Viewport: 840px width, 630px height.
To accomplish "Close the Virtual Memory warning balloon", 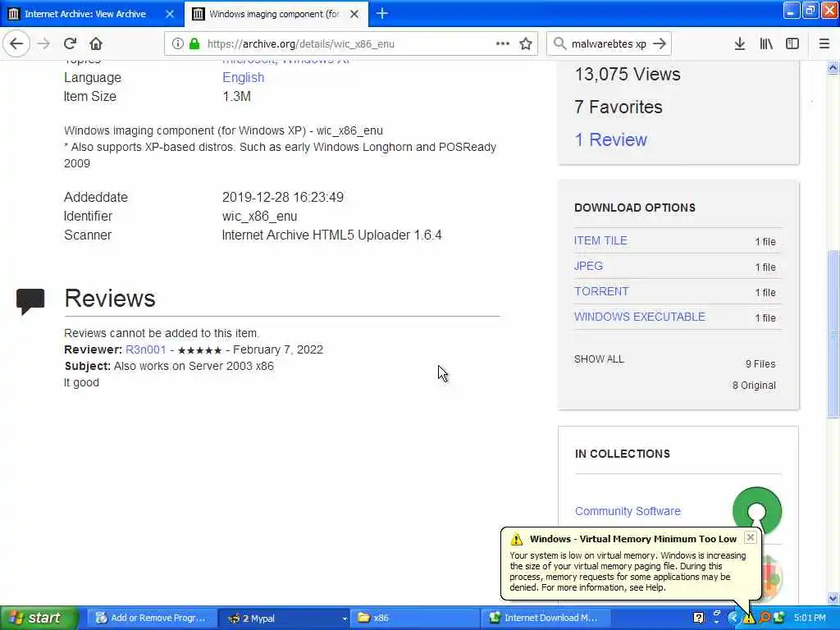I will point(751,537).
